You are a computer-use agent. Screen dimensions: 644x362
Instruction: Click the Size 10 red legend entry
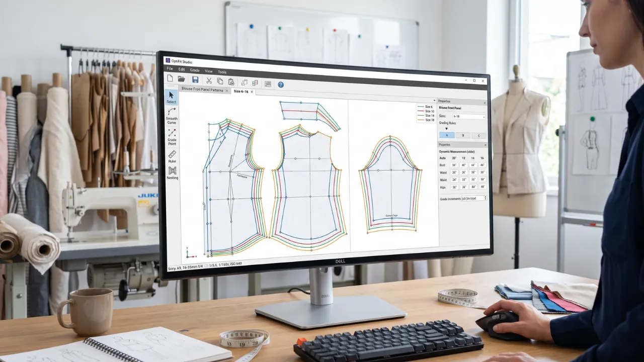click(x=426, y=111)
